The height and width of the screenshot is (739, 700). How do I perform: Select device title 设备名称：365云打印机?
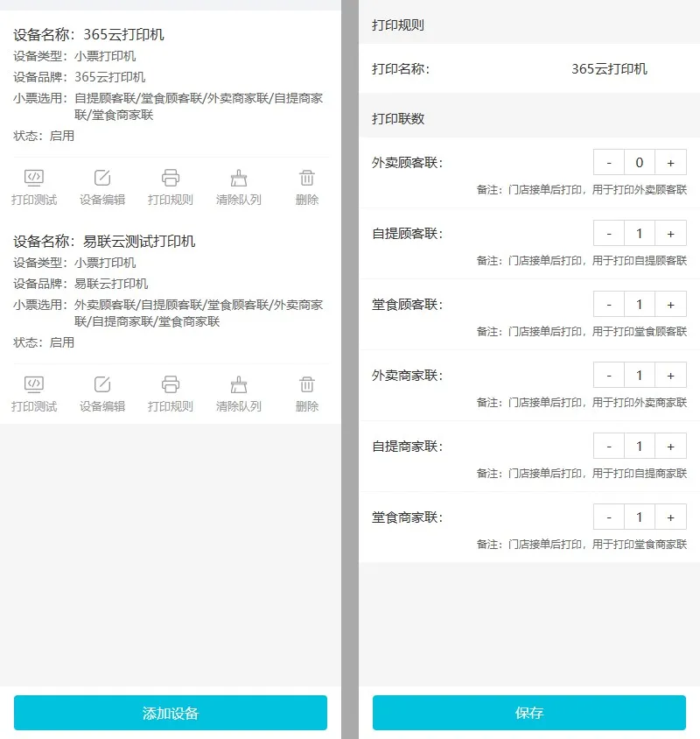[88, 34]
